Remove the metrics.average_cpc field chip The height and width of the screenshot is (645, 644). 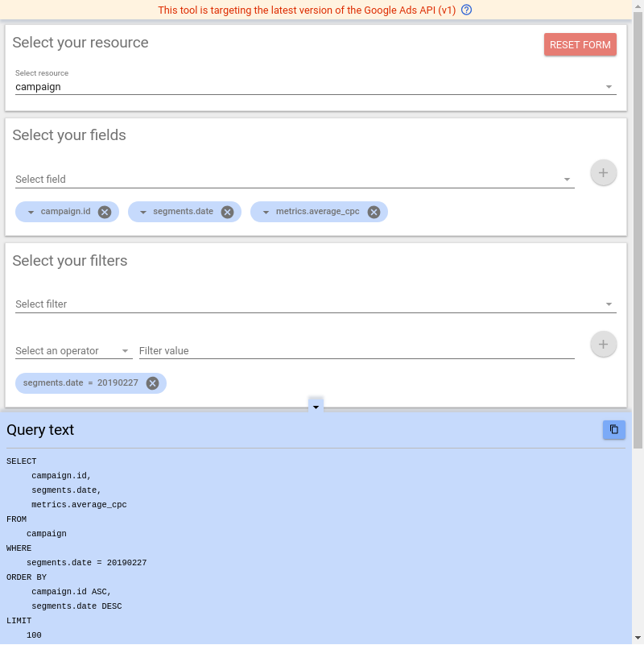coord(374,211)
